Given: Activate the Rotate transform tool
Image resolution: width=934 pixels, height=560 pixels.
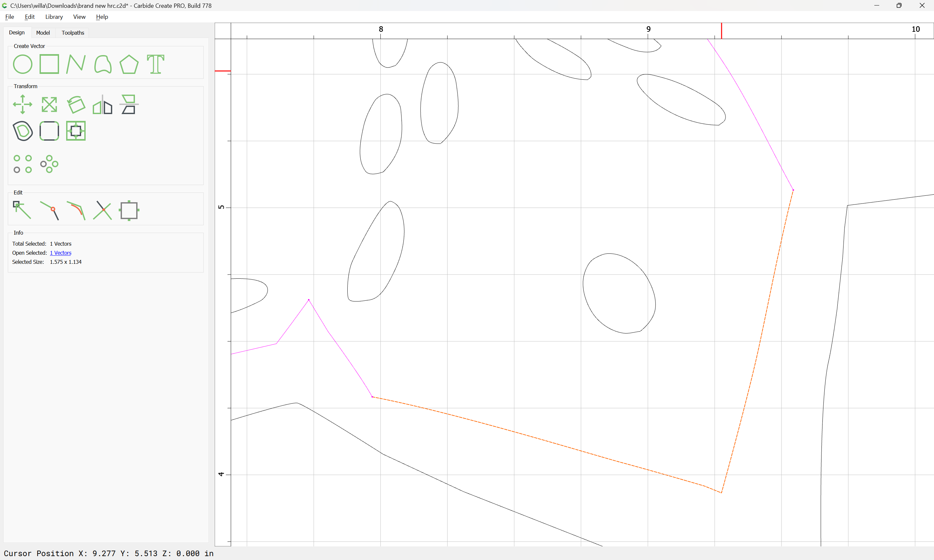Looking at the screenshot, I should click(76, 105).
